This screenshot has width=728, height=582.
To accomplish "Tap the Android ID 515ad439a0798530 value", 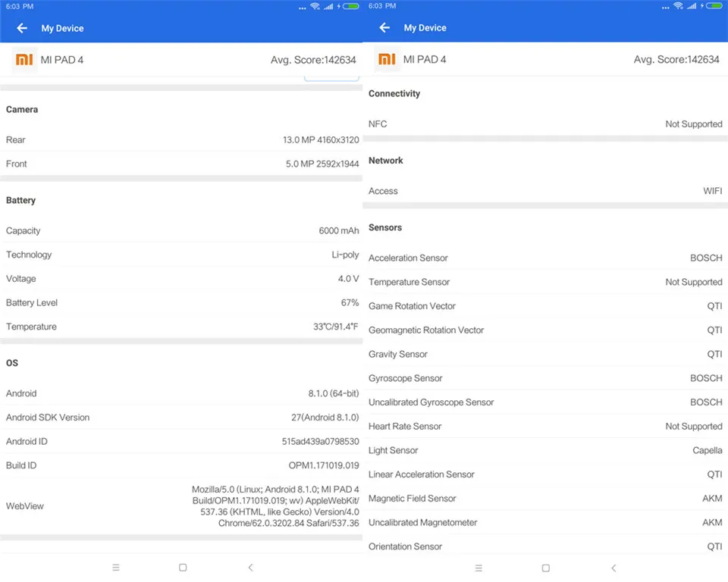I will (x=320, y=441).
